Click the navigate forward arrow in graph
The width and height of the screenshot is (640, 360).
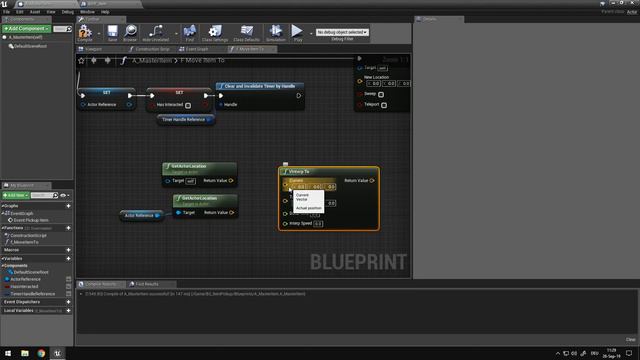(107, 60)
